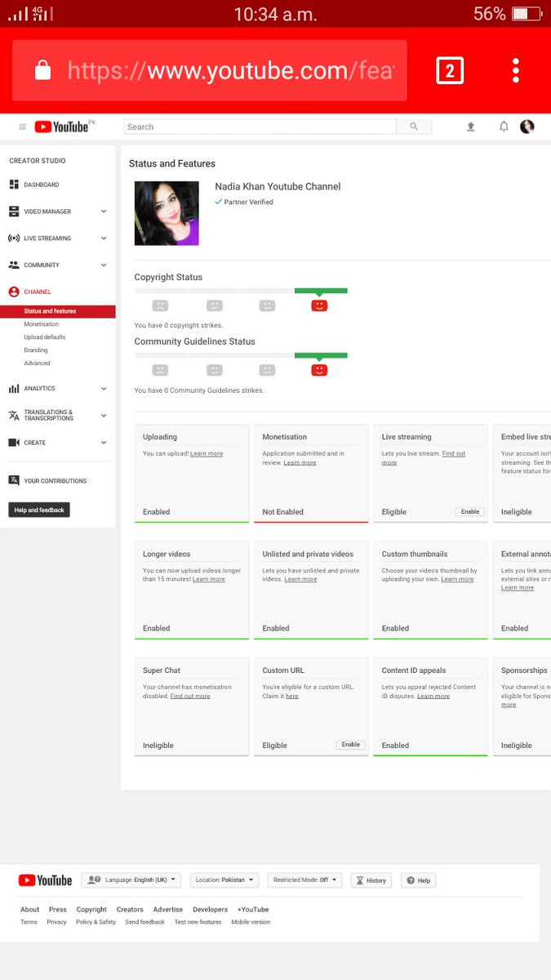The height and width of the screenshot is (980, 551).
Task: Click Enable on Custom URL card
Action: coord(351,745)
